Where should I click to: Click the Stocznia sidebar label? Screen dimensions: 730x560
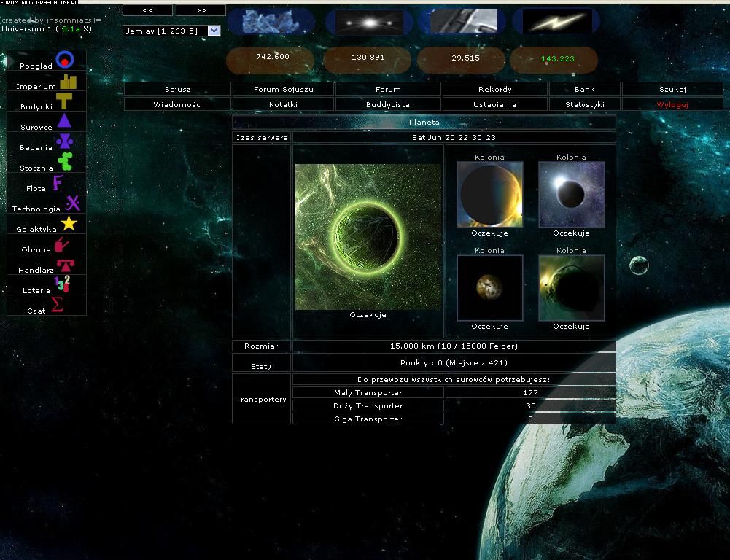click(x=36, y=168)
